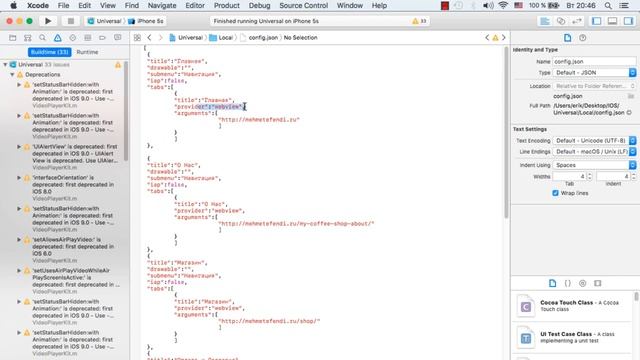Expand the 'setUsesAirPlayVideoWhileAirPlayScreenIsActive:' issue
The width and height of the screenshot is (640, 360).
(19, 271)
